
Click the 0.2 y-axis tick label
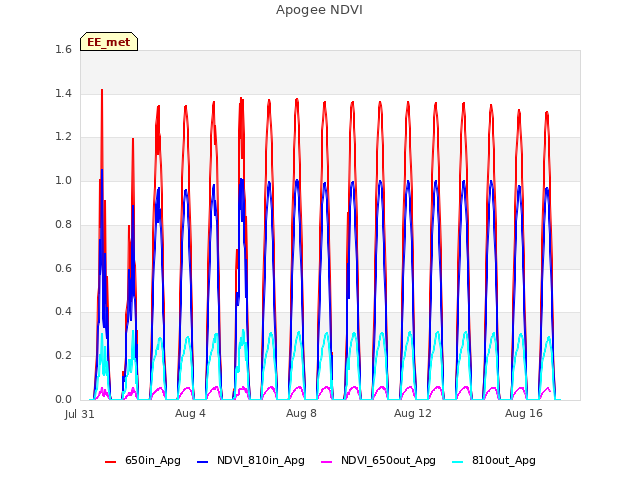click(63, 356)
